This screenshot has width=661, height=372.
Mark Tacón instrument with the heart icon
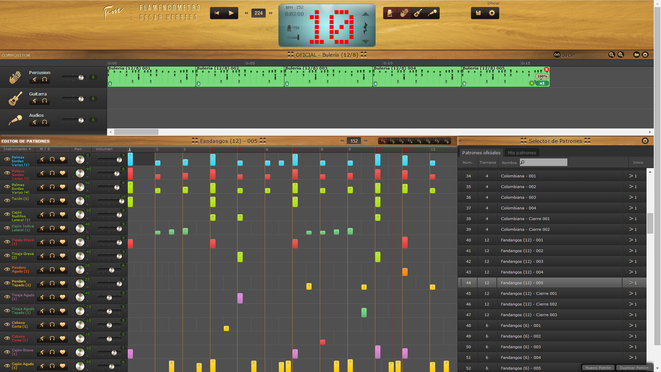(62, 201)
